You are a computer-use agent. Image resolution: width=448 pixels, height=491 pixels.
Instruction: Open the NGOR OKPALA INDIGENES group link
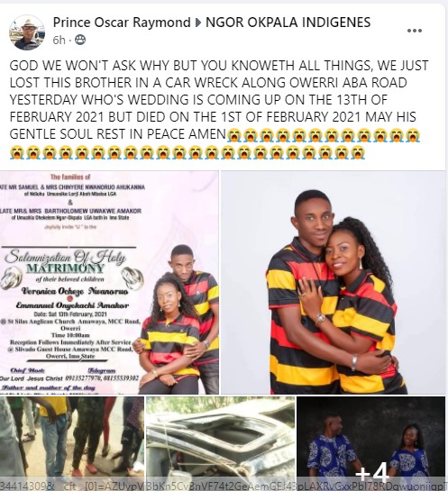point(288,23)
